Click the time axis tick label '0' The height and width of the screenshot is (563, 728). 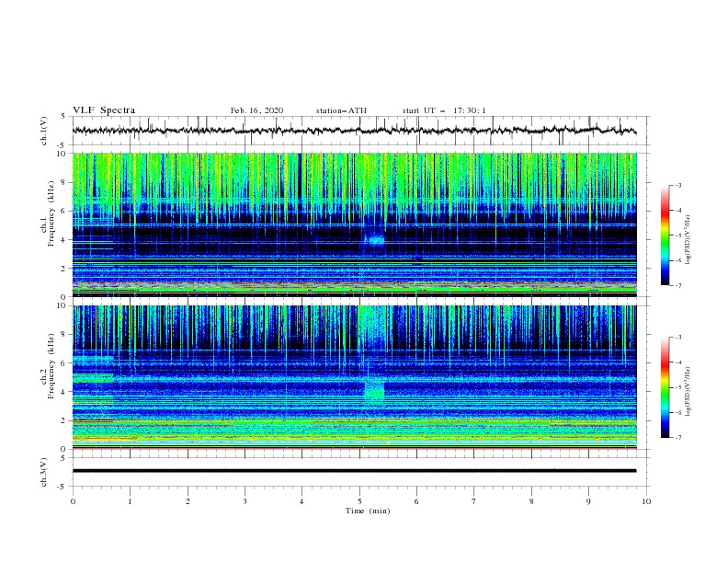73,501
